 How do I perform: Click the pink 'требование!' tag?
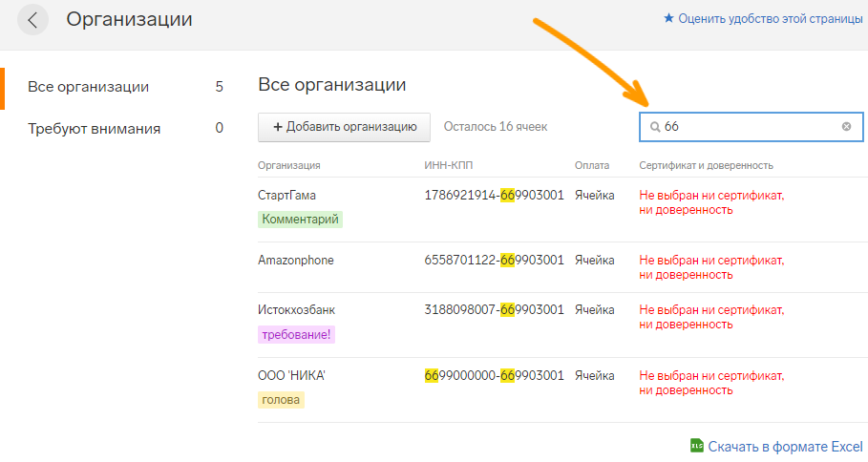coord(296,335)
